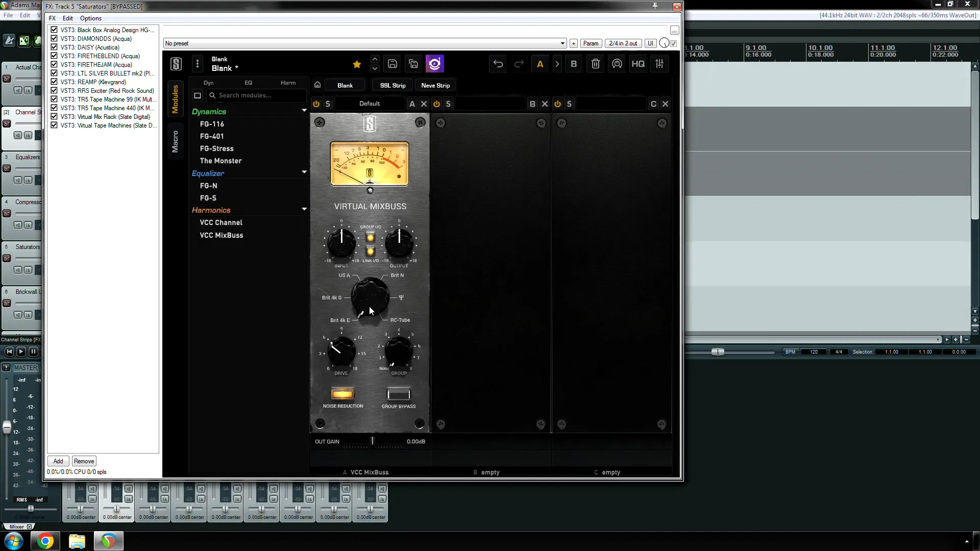Solo the slot A module
The height and width of the screenshot is (551, 980).
328,104
